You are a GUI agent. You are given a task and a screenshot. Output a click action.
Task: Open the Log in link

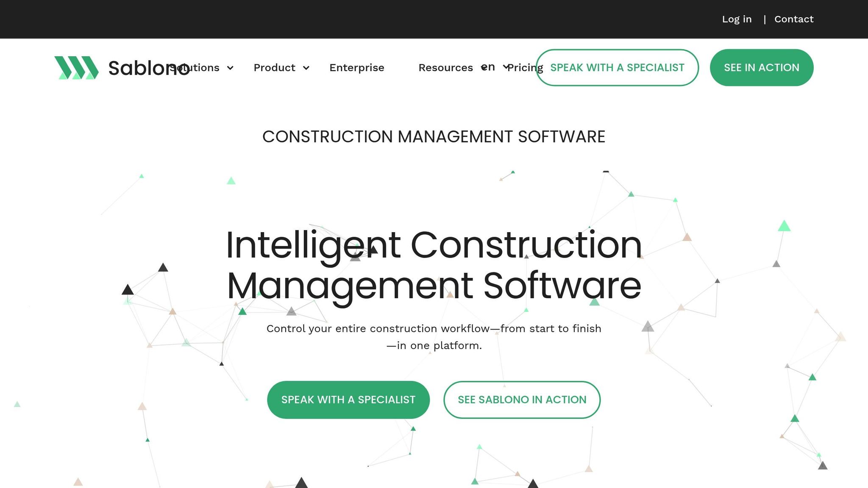(737, 19)
